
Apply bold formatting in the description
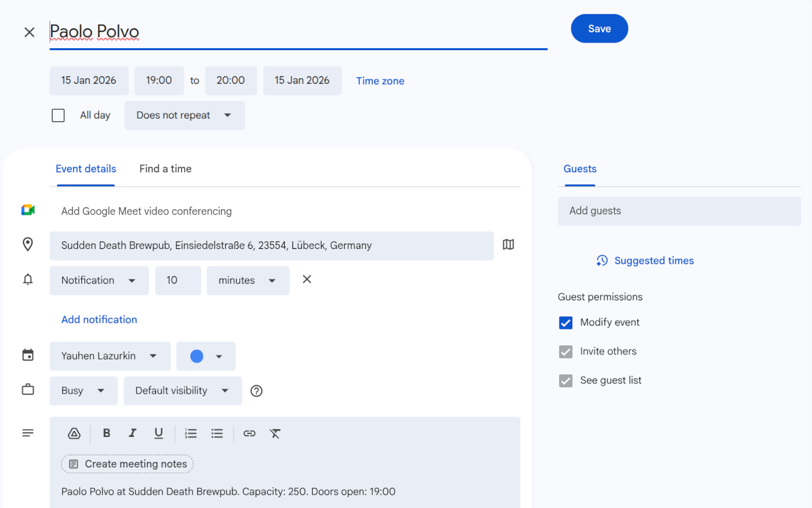[x=107, y=433]
